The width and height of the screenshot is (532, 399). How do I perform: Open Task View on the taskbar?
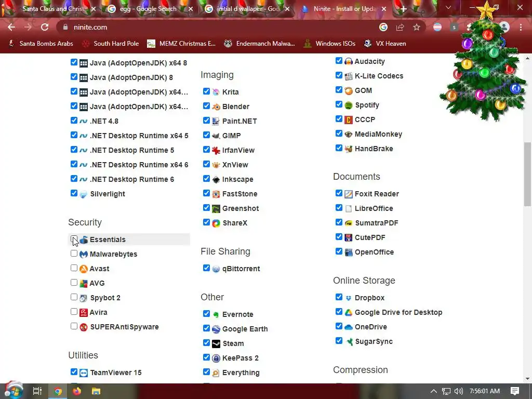pos(37,391)
